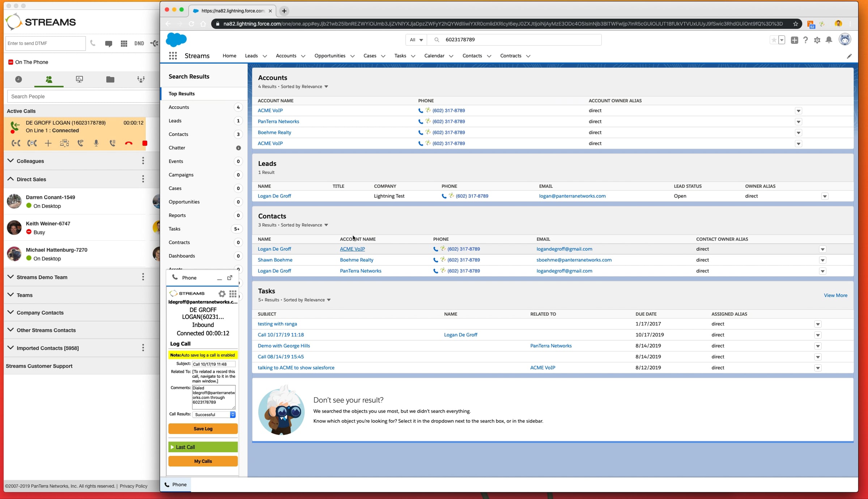Select Top Results in search sidebar
The height and width of the screenshot is (499, 868).
coord(204,94)
